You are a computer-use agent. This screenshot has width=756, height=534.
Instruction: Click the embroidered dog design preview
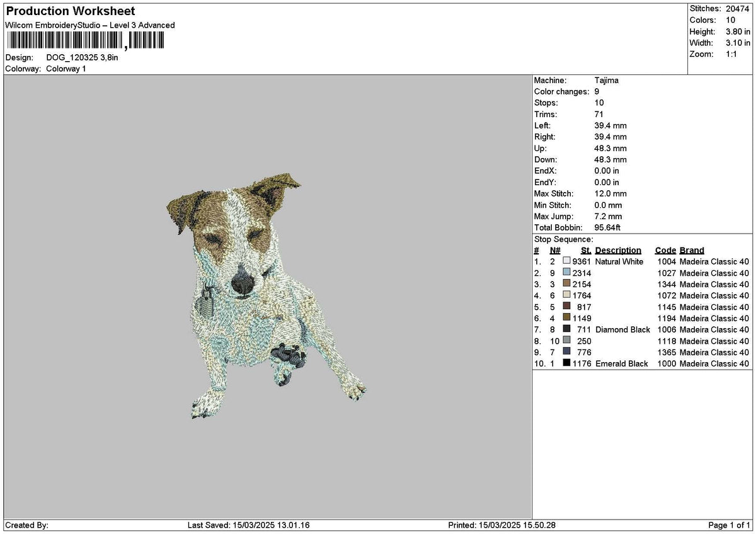[x=266, y=296]
